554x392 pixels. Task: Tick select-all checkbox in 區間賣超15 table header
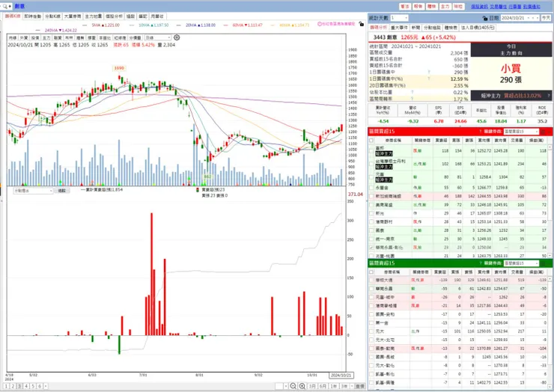tap(371, 272)
